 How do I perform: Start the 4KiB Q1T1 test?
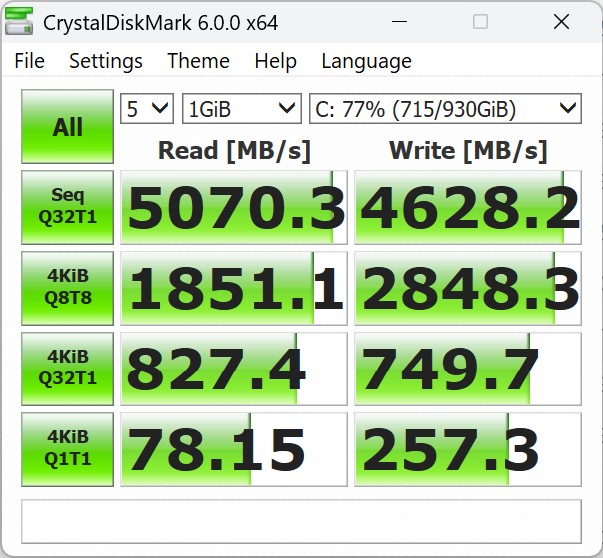(67, 449)
